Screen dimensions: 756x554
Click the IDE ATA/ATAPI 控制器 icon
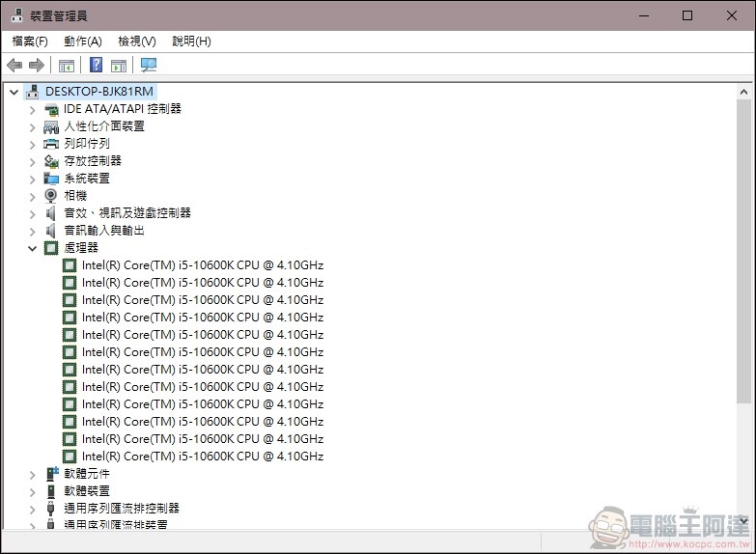tap(51, 109)
